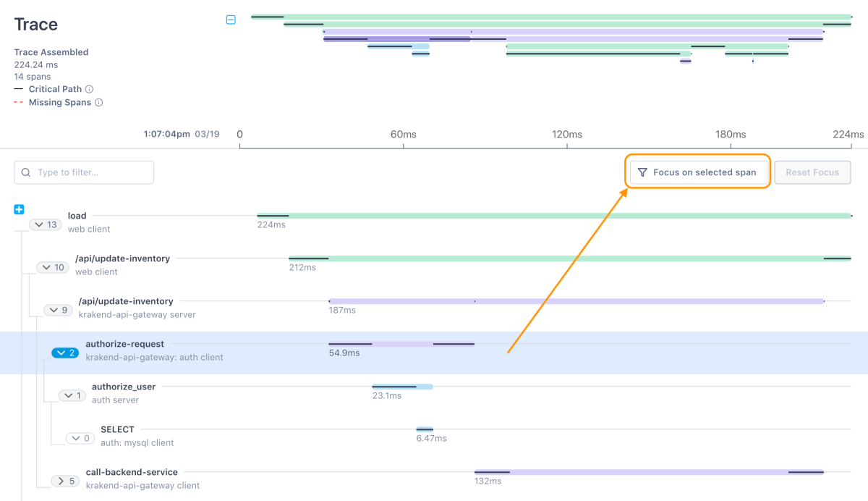
Task: Collapse web client /api/update-inventory 10 children
Action: pyautogui.click(x=53, y=267)
